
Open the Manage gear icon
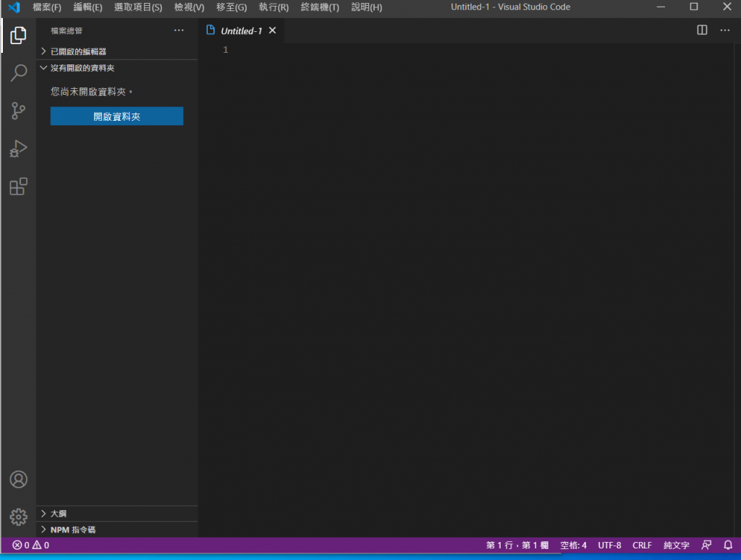coord(18,517)
